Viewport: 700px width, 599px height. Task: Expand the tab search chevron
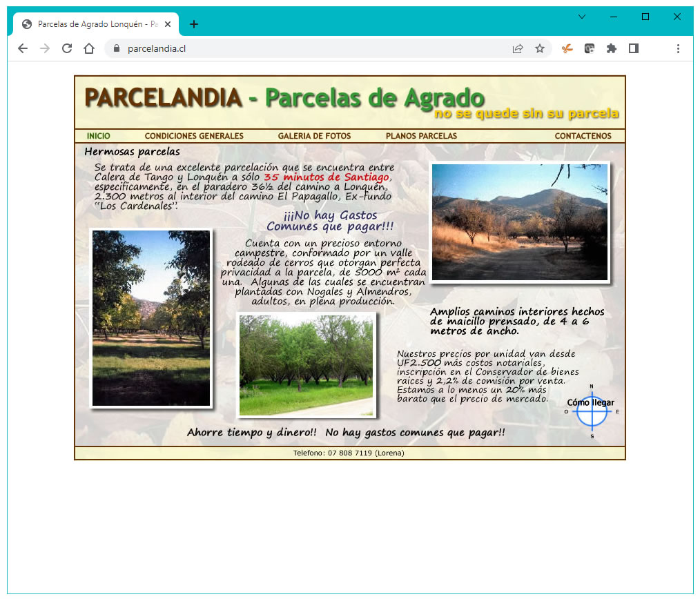582,17
